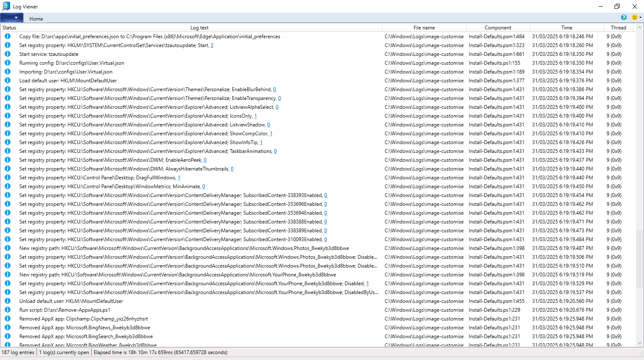Click the smiley feedback icon
The height and width of the screenshot is (360, 644).
point(634,17)
